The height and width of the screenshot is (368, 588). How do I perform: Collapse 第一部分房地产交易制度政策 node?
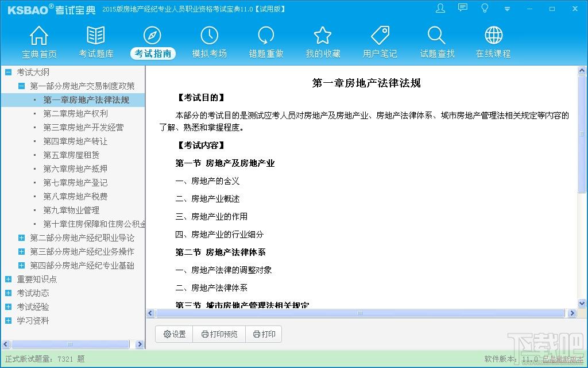pos(22,86)
